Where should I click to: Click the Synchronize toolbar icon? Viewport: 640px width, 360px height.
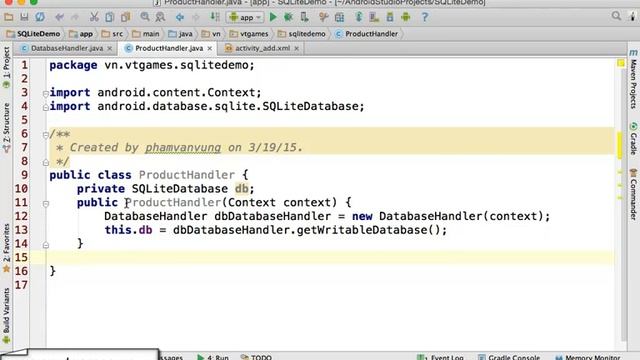pyautogui.click(x=40, y=17)
